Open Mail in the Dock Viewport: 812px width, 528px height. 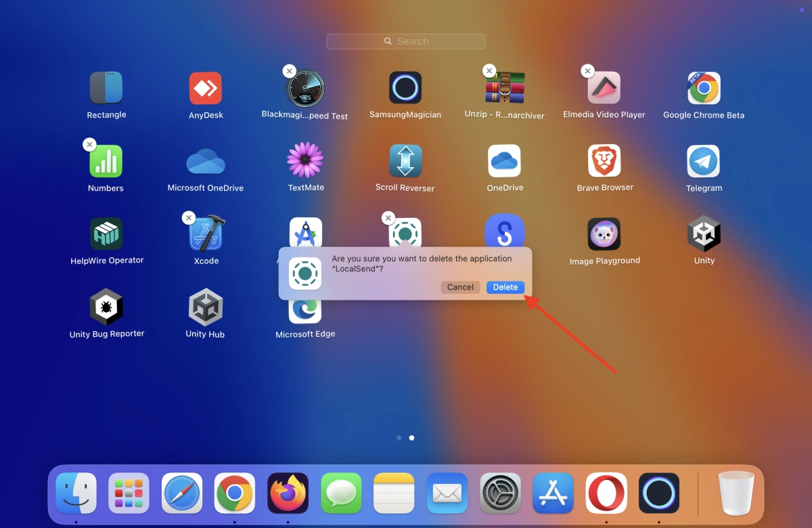tap(447, 493)
